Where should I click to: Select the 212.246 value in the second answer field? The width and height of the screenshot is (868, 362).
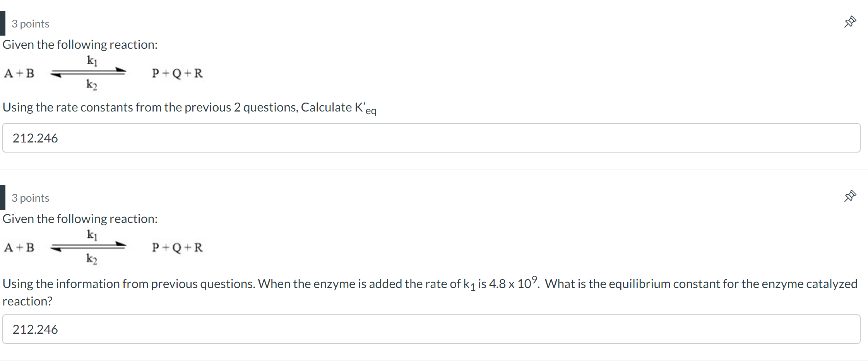click(x=35, y=329)
